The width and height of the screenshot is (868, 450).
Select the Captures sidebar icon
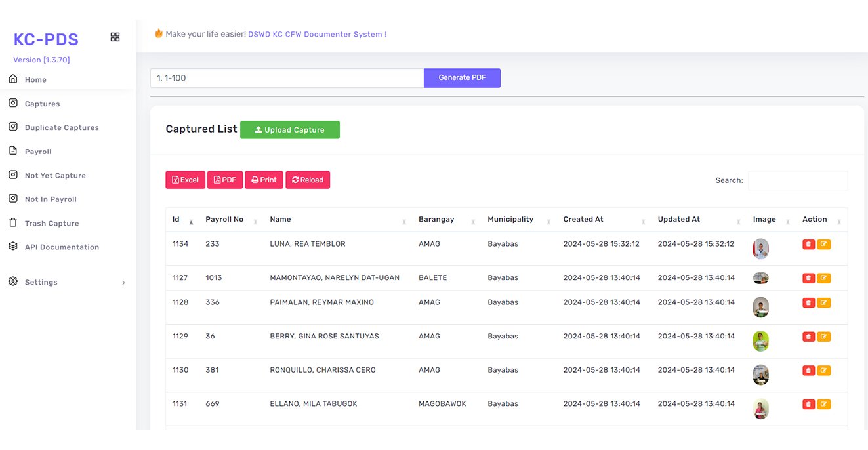(x=12, y=103)
